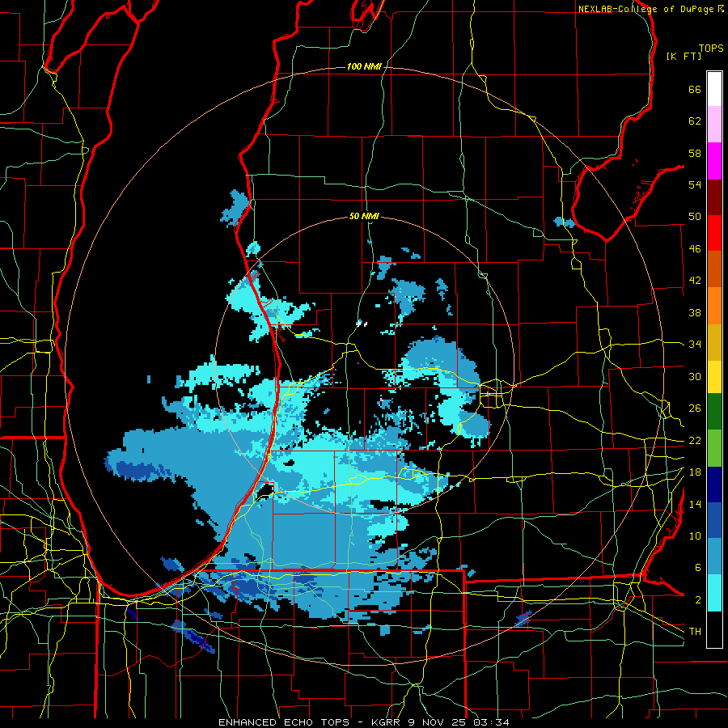Click the medium blue legend swatch

click(x=714, y=520)
